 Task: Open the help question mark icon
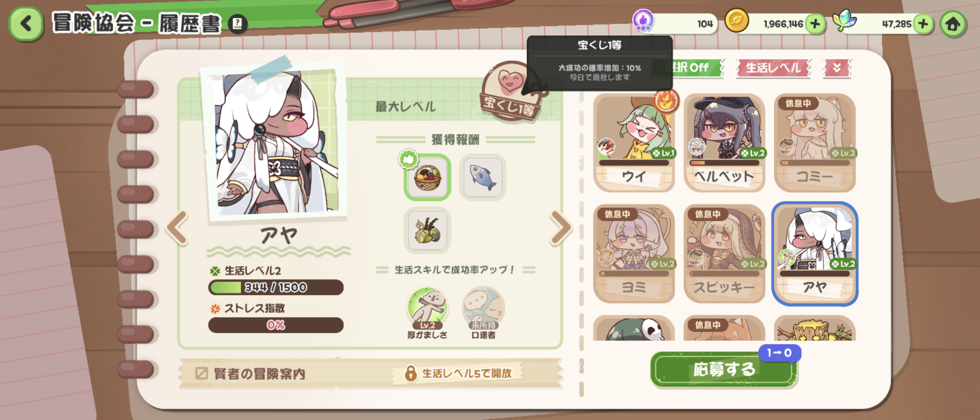(237, 24)
